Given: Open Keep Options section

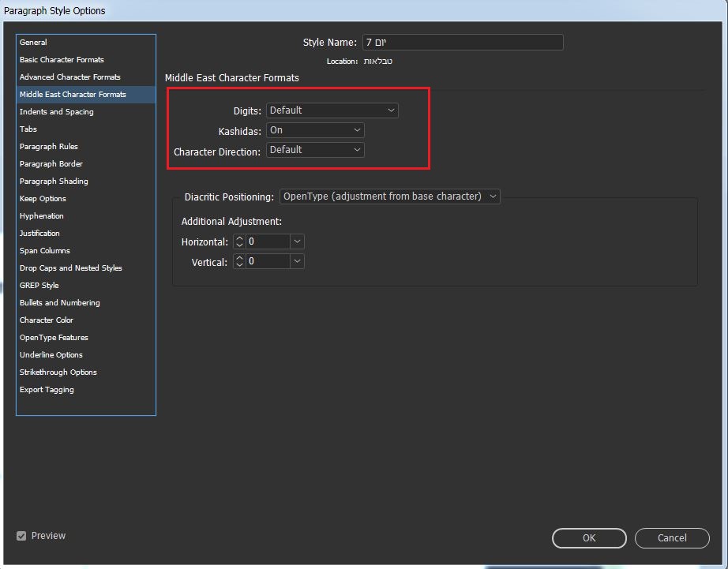Looking at the screenshot, I should coord(86,199).
